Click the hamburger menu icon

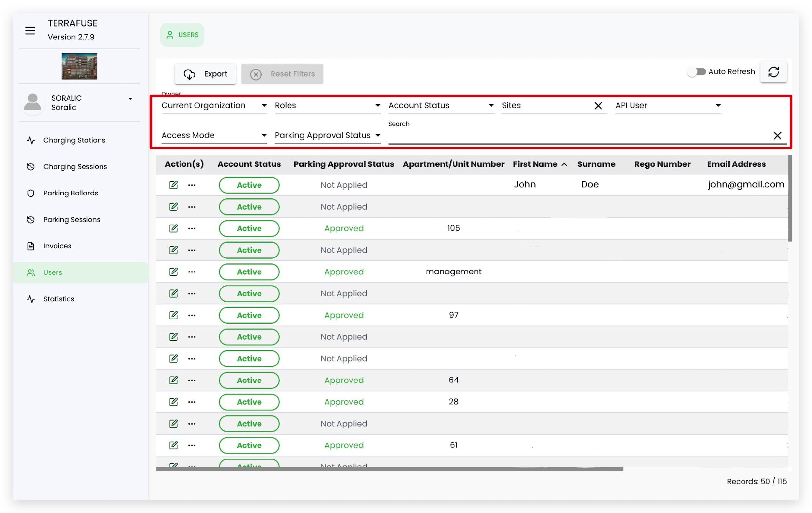30,31
